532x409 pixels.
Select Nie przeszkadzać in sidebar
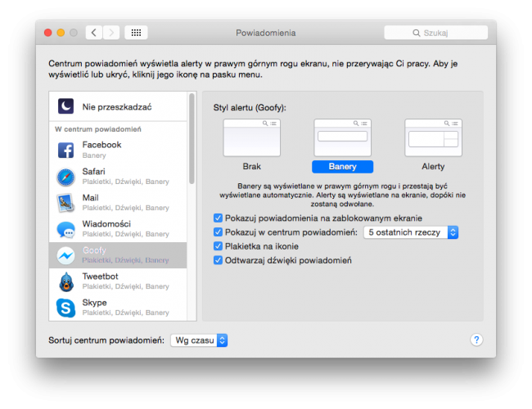[x=118, y=106]
